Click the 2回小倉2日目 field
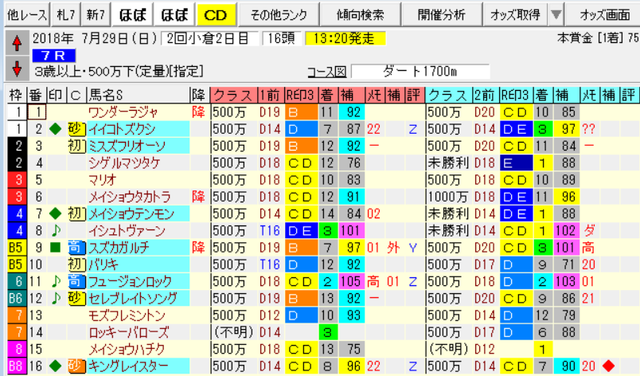Screen dimensions: 640x376 tap(209, 38)
